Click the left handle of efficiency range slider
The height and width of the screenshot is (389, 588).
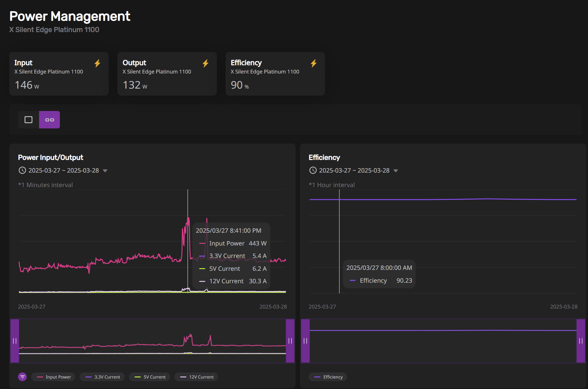tap(305, 341)
